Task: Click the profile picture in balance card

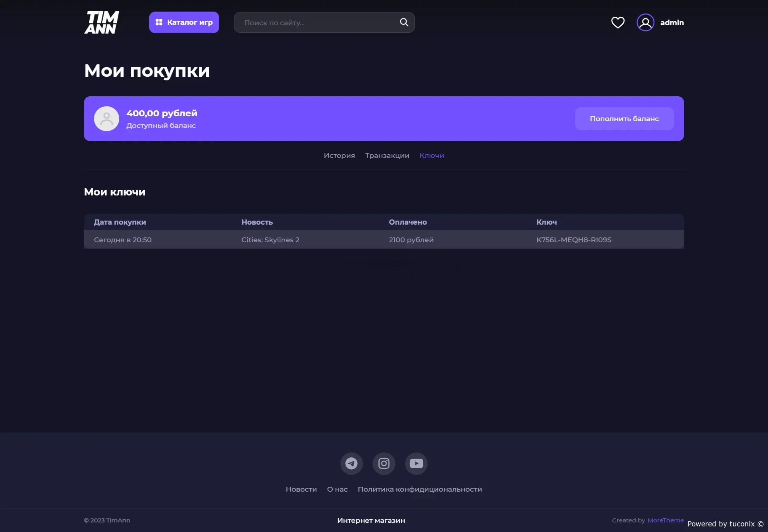Action: tap(106, 119)
